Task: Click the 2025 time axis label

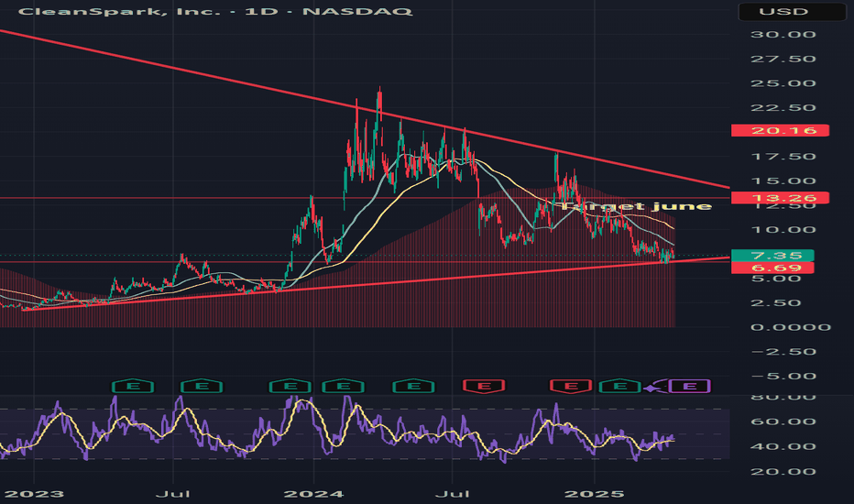Action: [x=594, y=494]
